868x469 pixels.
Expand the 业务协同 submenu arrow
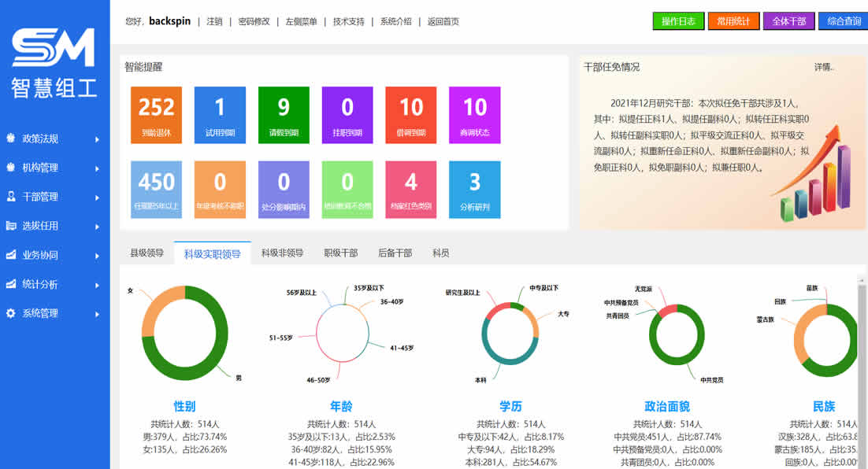pyautogui.click(x=97, y=256)
